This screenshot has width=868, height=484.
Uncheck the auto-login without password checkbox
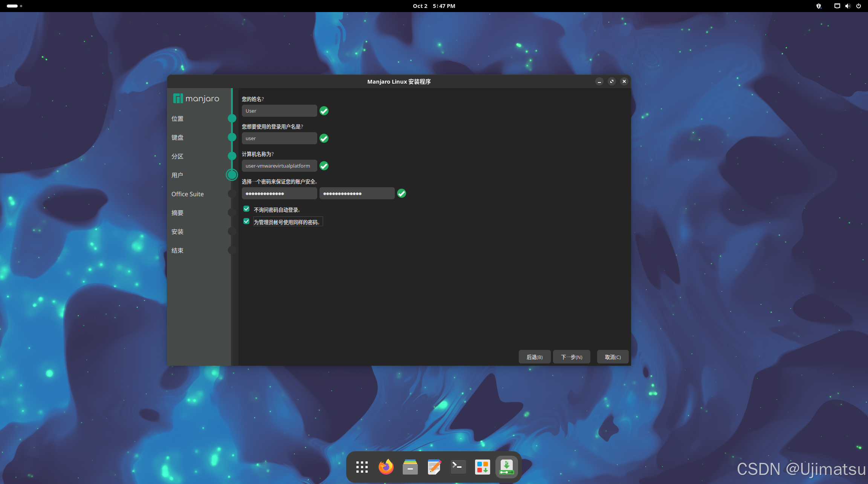(246, 209)
